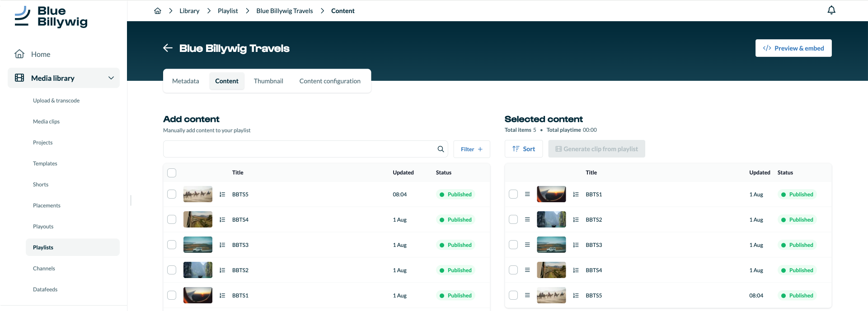Screen dimensions: 868x311
Task: Click the playlist icon beside BBTS2 in Add content
Action: 222,270
